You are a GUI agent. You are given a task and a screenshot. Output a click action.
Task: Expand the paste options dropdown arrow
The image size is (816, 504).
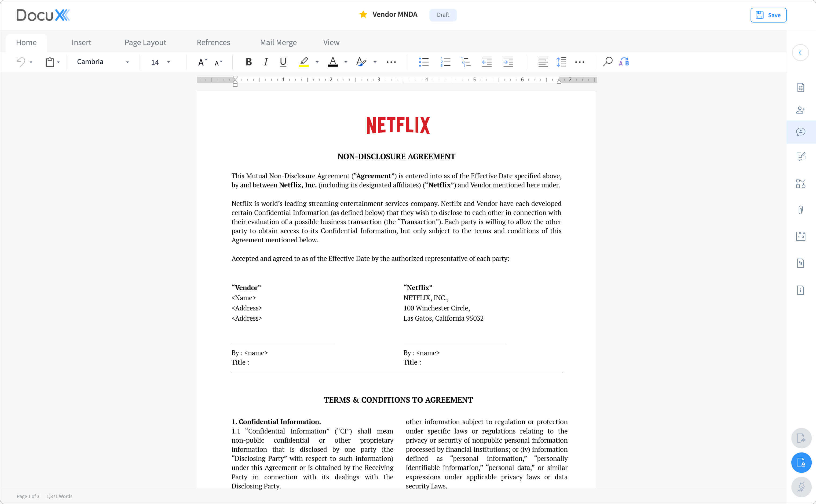pos(58,62)
